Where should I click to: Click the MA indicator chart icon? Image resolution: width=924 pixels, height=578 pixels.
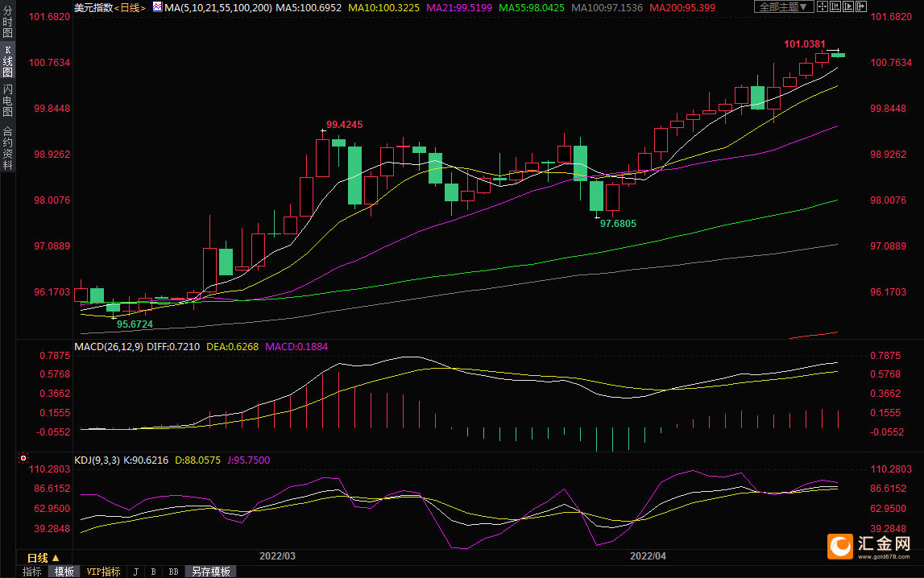pyautogui.click(x=155, y=7)
